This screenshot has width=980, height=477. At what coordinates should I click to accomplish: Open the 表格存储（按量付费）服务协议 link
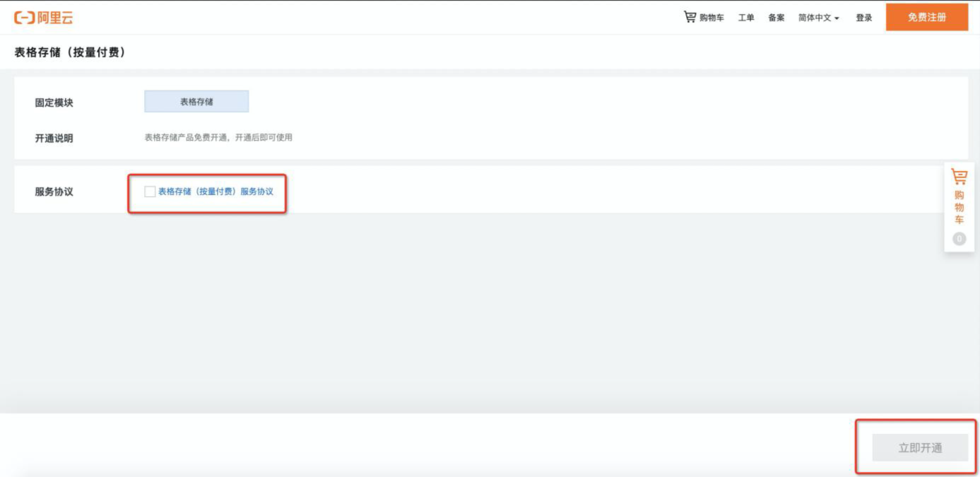click(216, 192)
